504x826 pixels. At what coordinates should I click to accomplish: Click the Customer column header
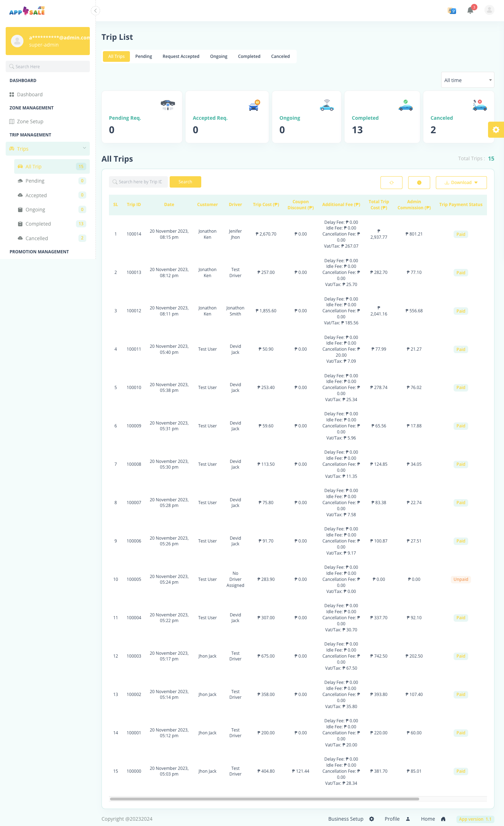pos(207,205)
